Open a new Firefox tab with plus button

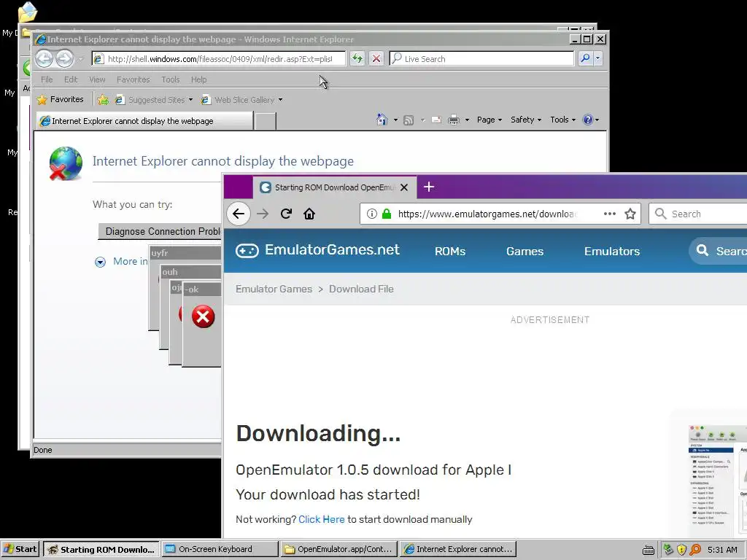tap(429, 187)
